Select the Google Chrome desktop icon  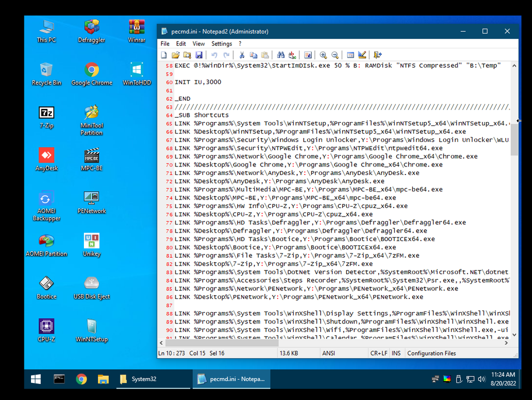[x=91, y=73]
